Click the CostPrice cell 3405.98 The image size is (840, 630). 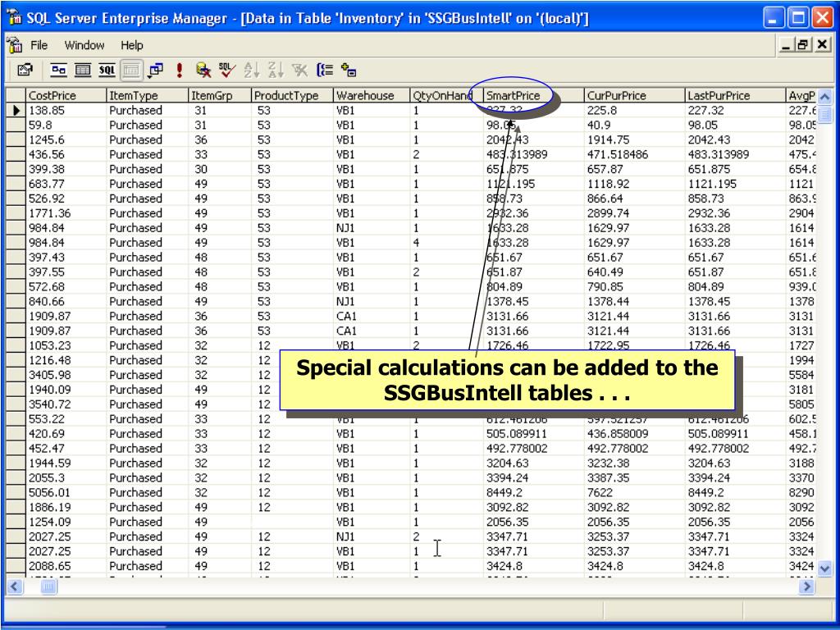(x=66, y=375)
